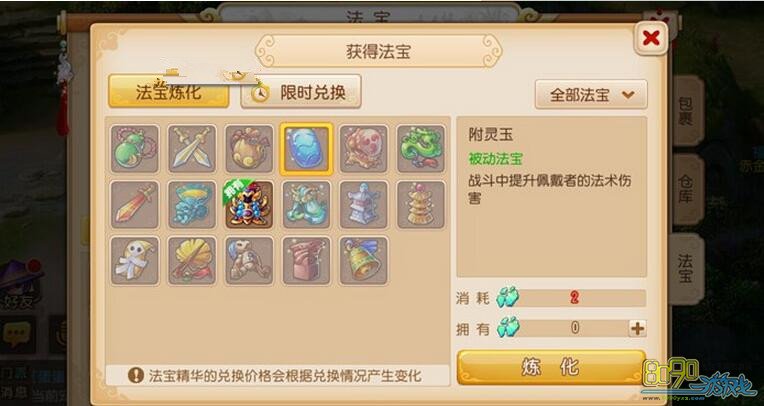Select the crossed swords treasure icon
The image size is (764, 406).
192,149
